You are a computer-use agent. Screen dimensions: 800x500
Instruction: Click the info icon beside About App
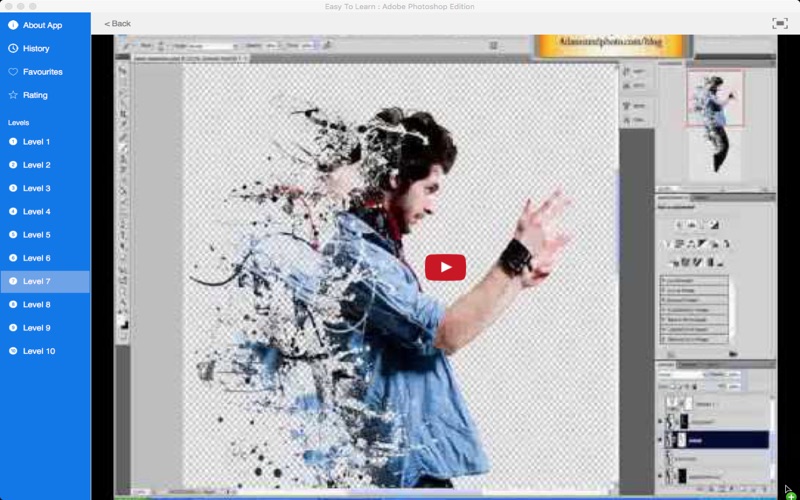[13, 25]
